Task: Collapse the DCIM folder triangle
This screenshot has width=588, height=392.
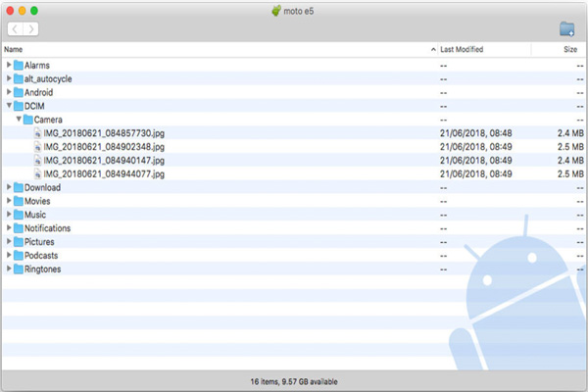Action: point(9,106)
